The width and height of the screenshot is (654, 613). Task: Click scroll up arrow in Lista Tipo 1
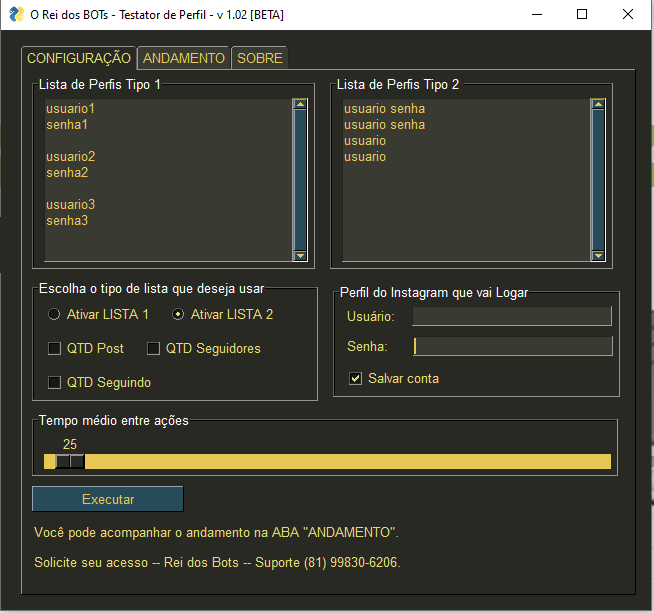(x=300, y=104)
